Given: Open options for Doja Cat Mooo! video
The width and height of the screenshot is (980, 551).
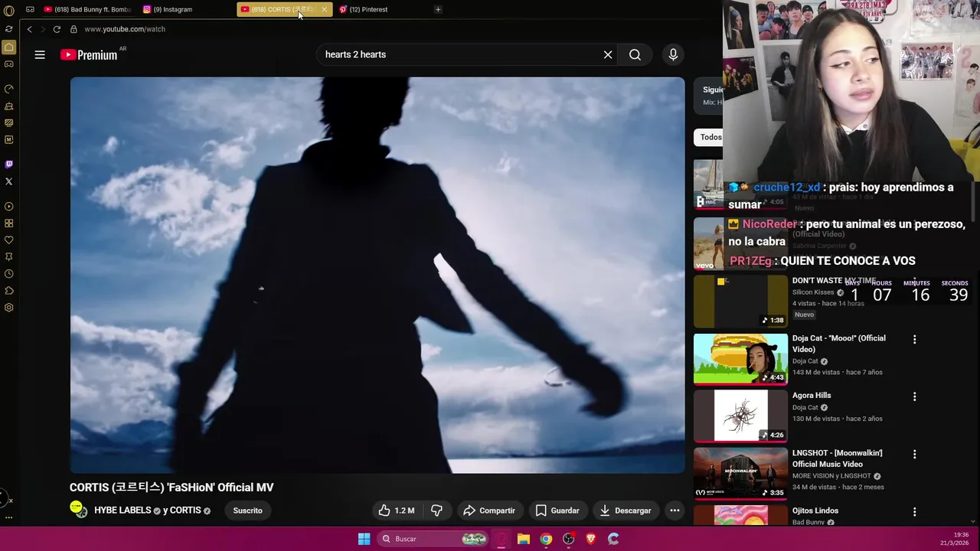Looking at the screenshot, I should point(914,339).
